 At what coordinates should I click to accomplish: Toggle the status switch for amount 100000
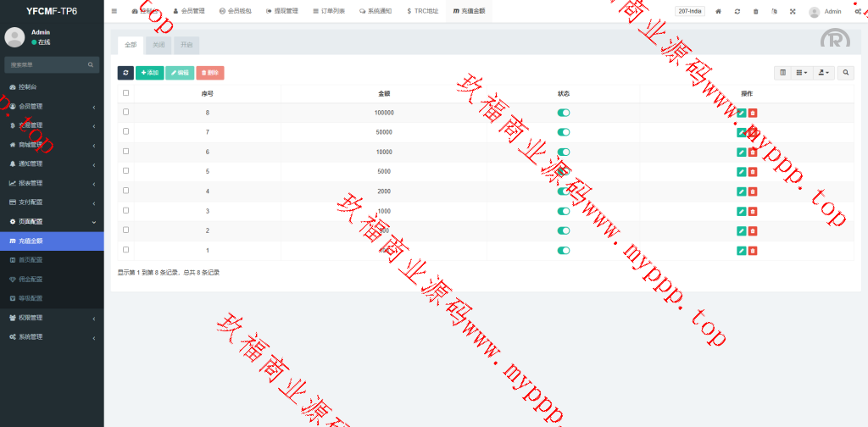pyautogui.click(x=564, y=113)
